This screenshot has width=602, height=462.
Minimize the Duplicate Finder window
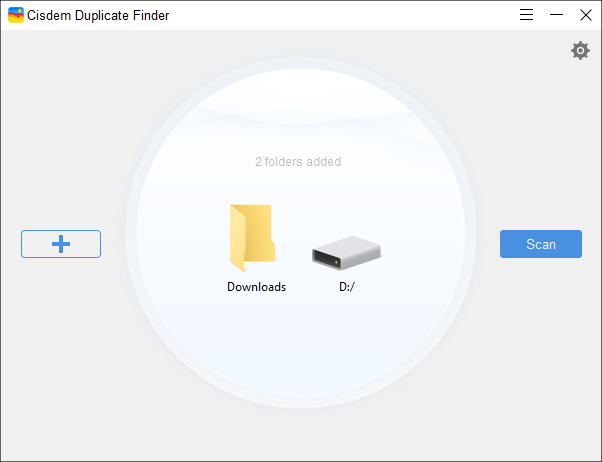556,15
